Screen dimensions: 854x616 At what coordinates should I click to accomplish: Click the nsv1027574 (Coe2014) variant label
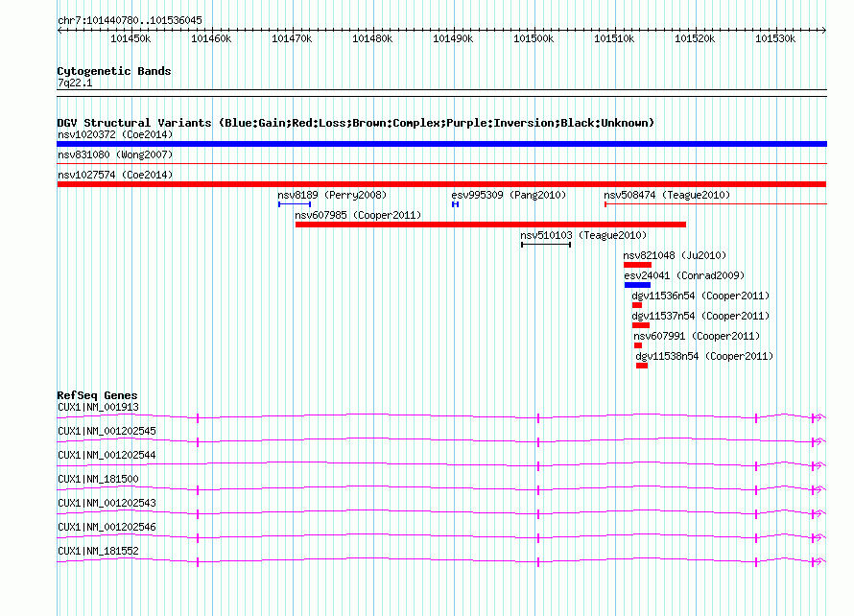pyautogui.click(x=115, y=175)
